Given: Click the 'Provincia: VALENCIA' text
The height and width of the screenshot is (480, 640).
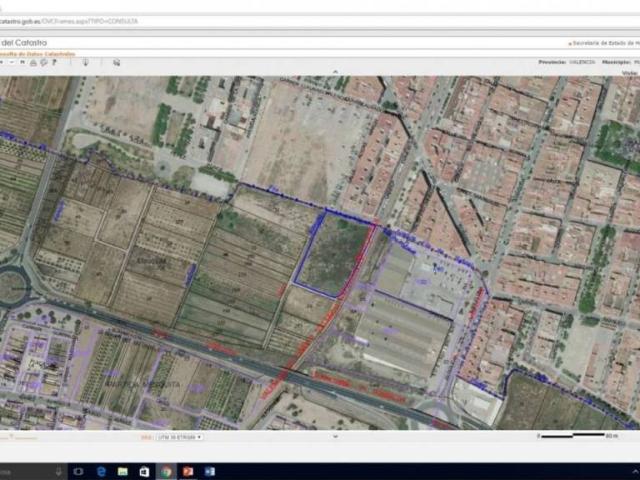Looking at the screenshot, I should tap(567, 62).
